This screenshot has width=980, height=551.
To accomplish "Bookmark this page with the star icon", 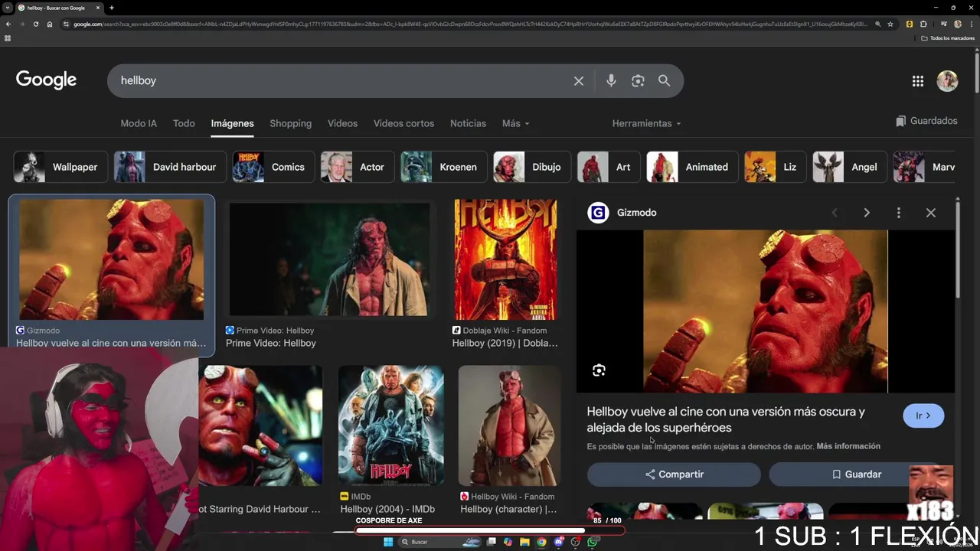I will (890, 24).
